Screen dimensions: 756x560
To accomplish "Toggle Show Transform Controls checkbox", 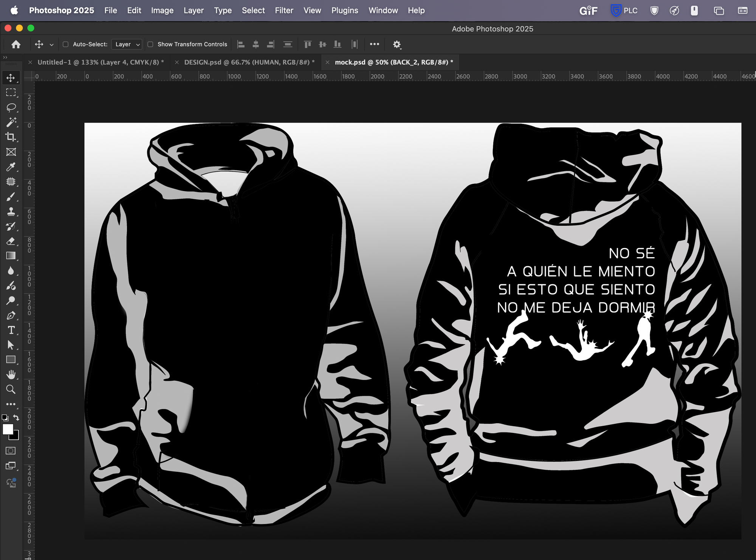I will pos(150,44).
